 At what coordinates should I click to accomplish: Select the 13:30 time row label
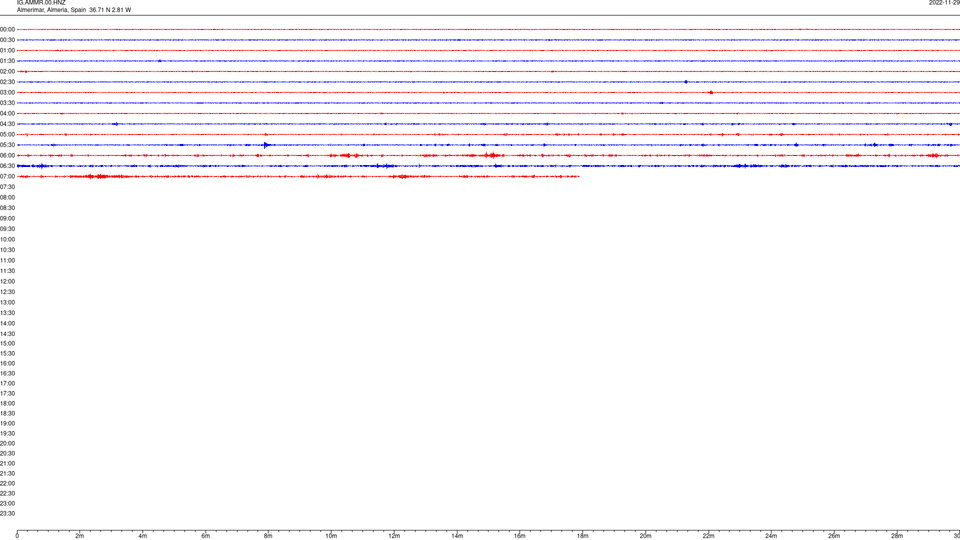click(7, 313)
